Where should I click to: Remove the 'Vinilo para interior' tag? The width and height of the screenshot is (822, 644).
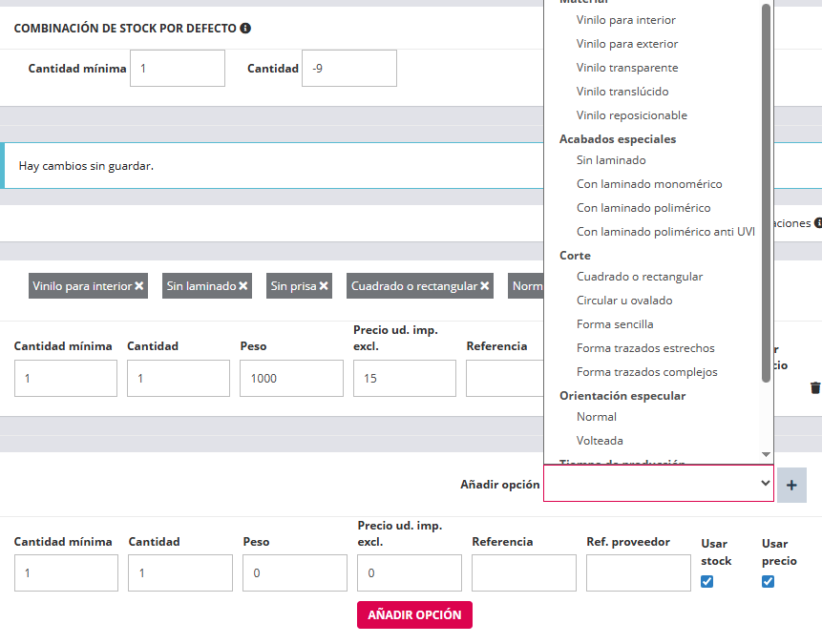(x=139, y=286)
